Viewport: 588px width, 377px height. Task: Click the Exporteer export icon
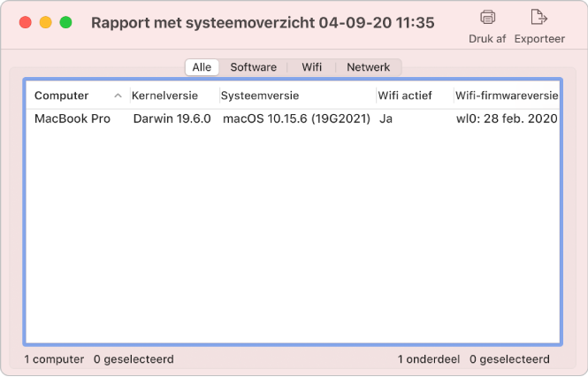pyautogui.click(x=538, y=18)
